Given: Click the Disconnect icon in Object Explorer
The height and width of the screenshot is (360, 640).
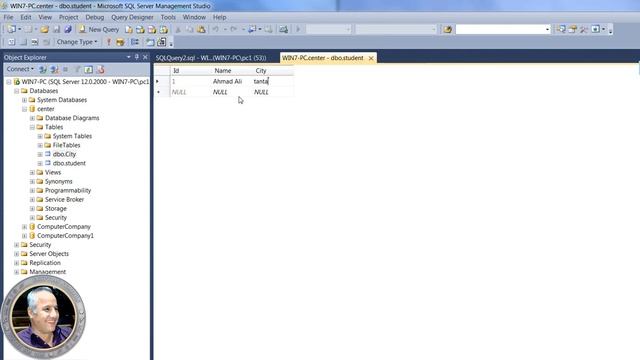Looking at the screenshot, I should pyautogui.click(x=54, y=69).
